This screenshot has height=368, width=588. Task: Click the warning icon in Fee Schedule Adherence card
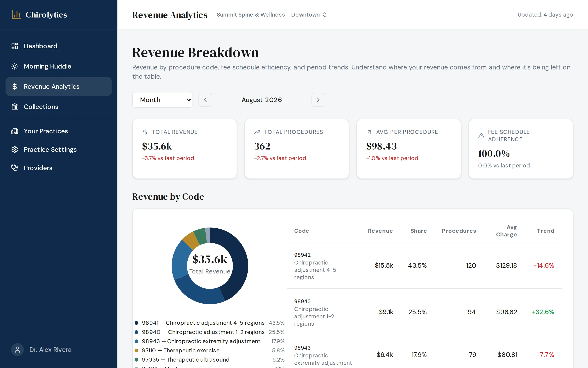pos(481,136)
